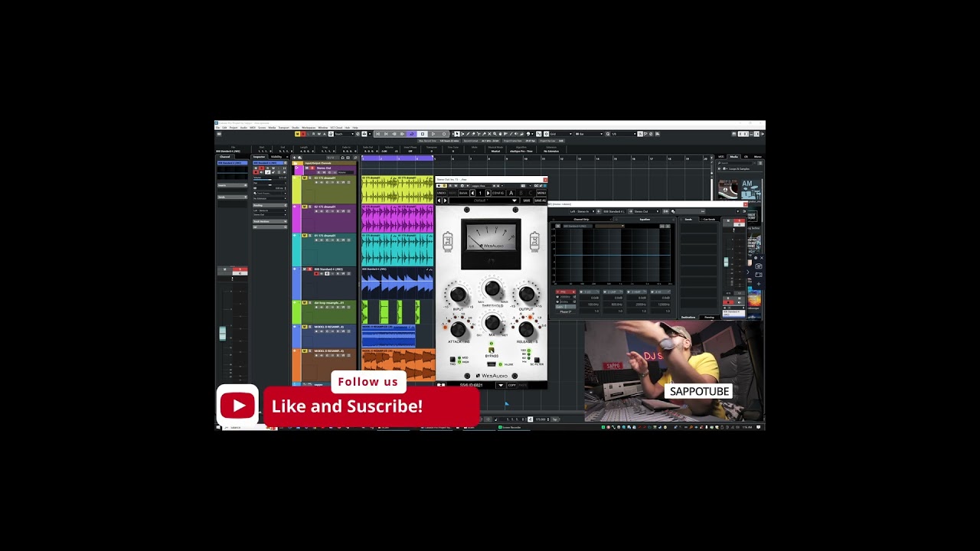This screenshot has width=980, height=551.
Task: Open the Bar grid type dropdown
Action: point(590,134)
